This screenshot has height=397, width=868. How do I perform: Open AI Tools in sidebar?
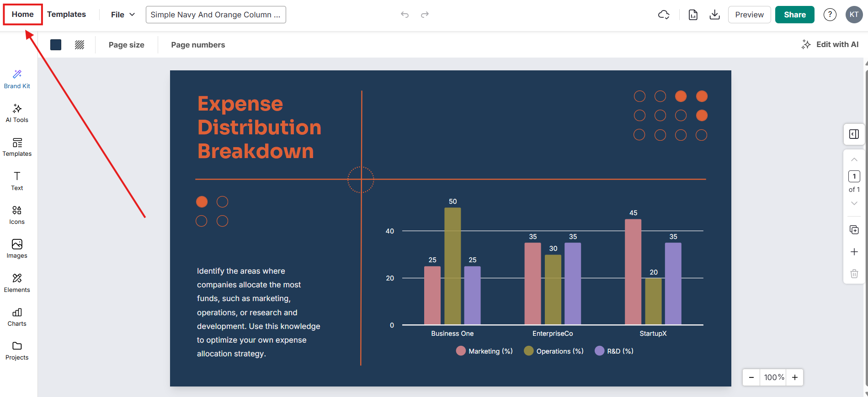tap(17, 113)
